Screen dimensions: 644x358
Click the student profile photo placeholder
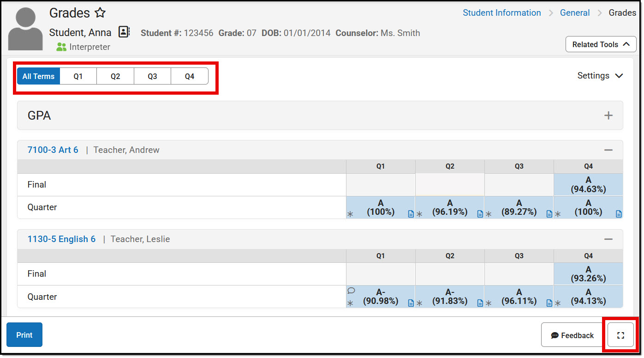coord(25,28)
